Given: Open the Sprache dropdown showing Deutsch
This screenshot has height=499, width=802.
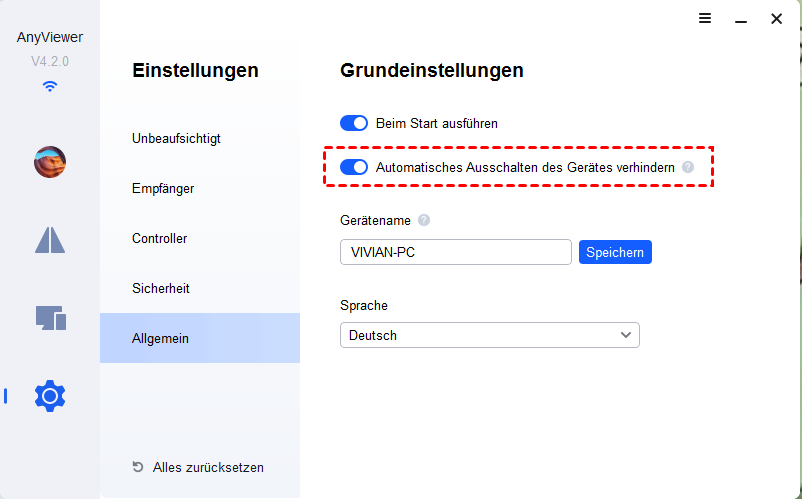Looking at the screenshot, I should 489,335.
